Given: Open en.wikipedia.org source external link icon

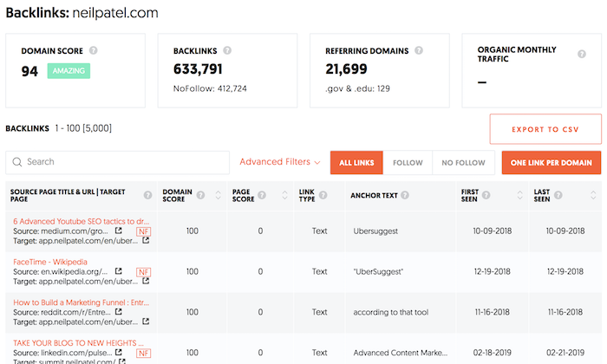Looking at the screenshot, I should point(119,271).
